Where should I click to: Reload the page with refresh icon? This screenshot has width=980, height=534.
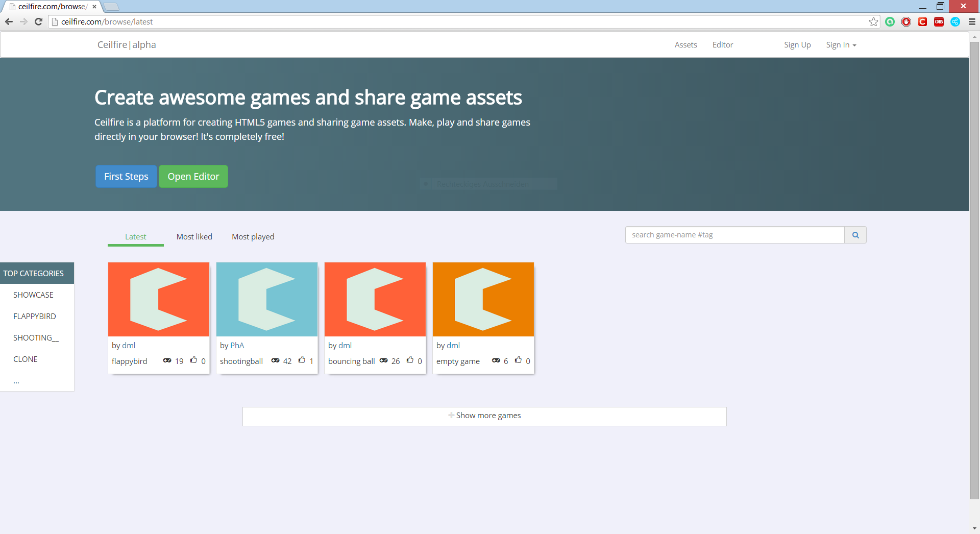tap(38, 22)
